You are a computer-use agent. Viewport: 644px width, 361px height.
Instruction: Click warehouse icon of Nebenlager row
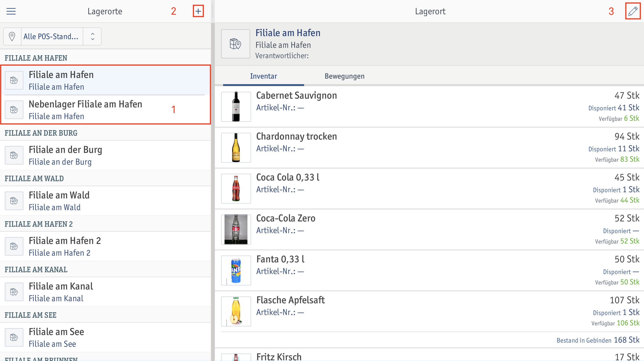point(14,110)
